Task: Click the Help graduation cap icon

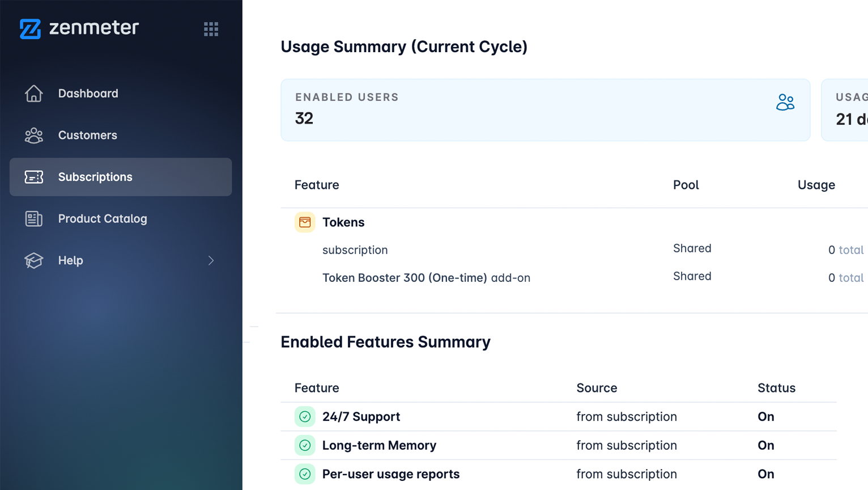Action: pos(34,260)
